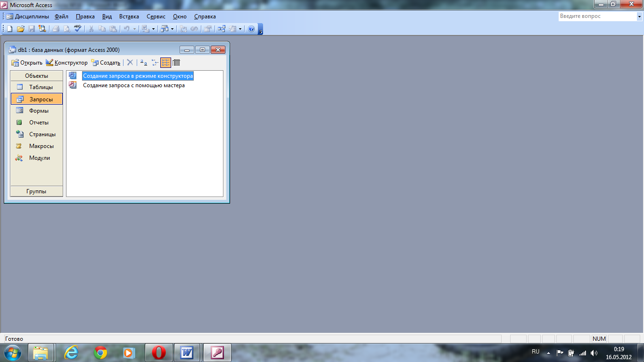Screen dimensions: 644x362
Task: Click the Undo arrow icon
Action: click(x=126, y=29)
